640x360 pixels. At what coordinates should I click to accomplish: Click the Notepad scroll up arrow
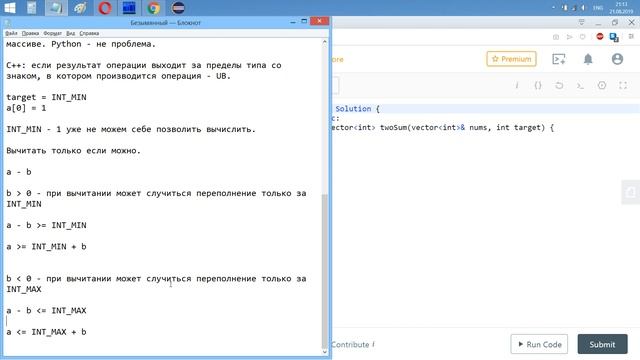(324, 42)
